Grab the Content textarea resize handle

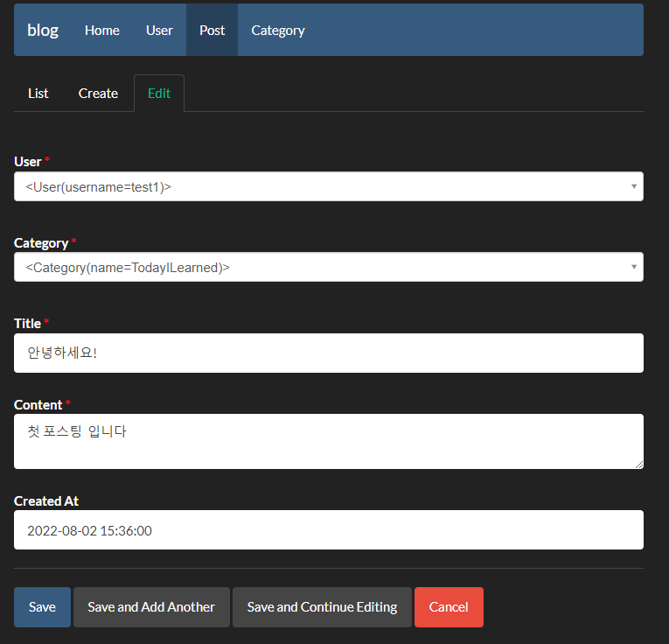click(638, 465)
